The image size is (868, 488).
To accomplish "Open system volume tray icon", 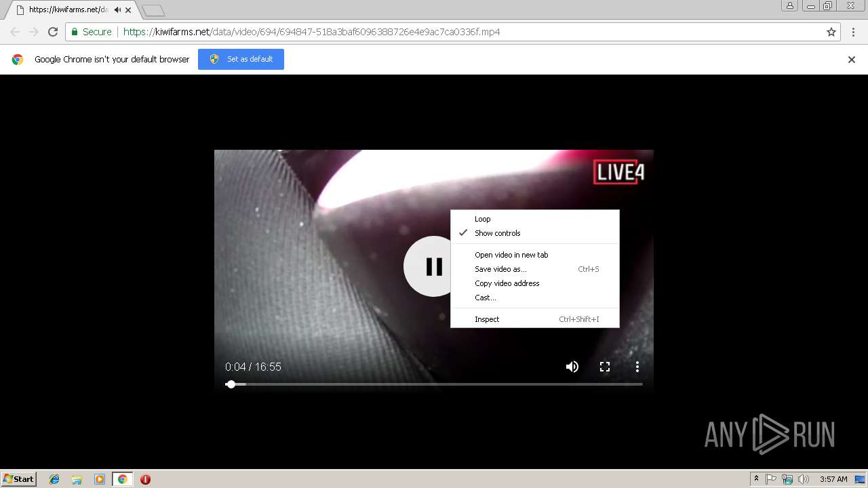I will (804, 479).
